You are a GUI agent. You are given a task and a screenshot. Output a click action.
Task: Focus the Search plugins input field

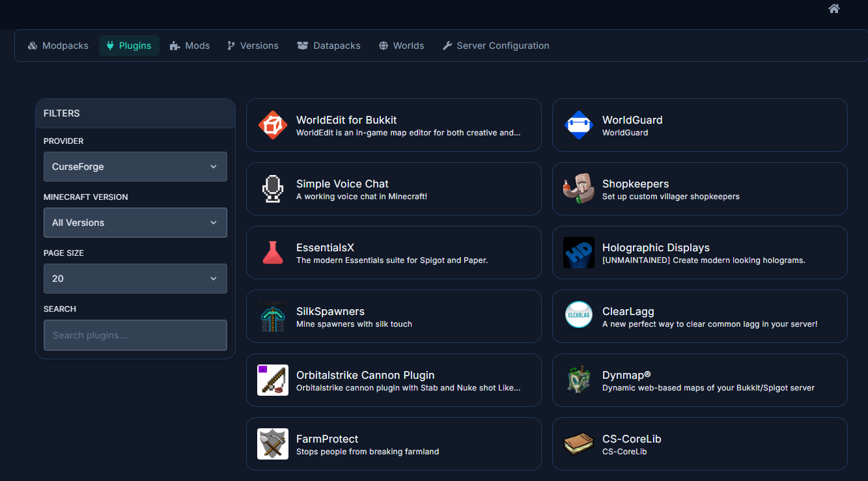pyautogui.click(x=135, y=335)
